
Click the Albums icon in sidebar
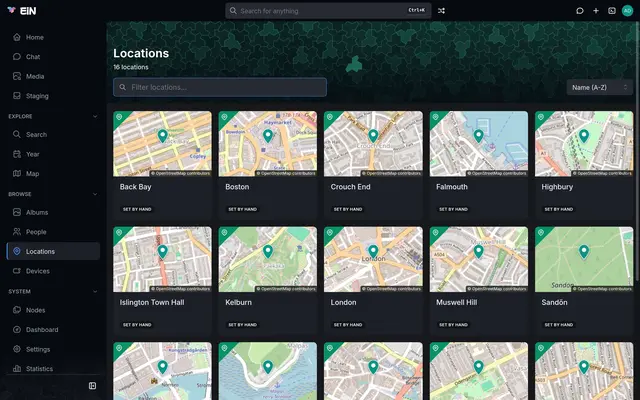click(x=17, y=212)
